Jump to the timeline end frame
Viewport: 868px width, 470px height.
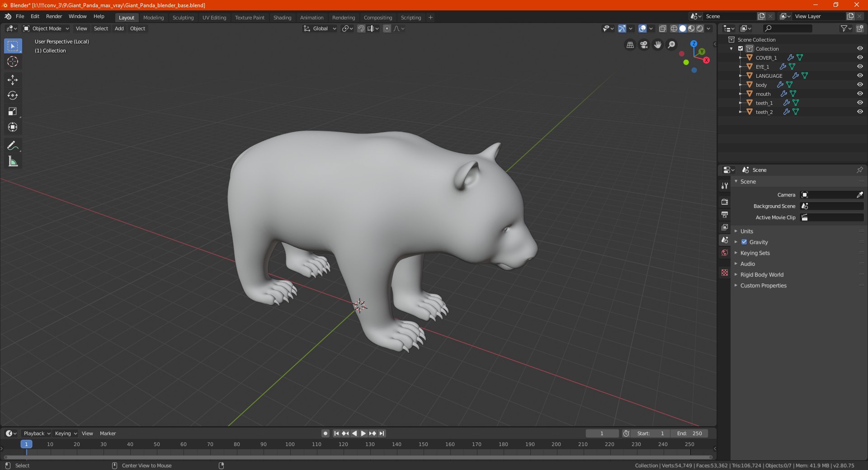coord(382,433)
